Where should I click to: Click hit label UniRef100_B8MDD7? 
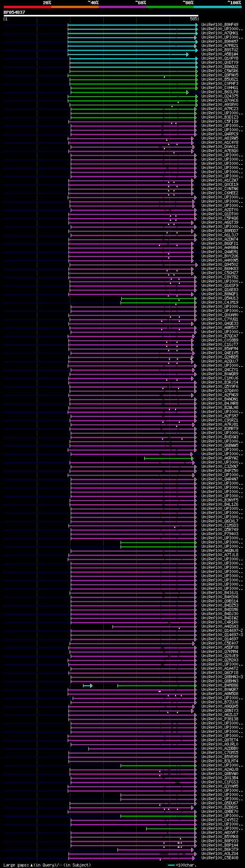pos(220,231)
